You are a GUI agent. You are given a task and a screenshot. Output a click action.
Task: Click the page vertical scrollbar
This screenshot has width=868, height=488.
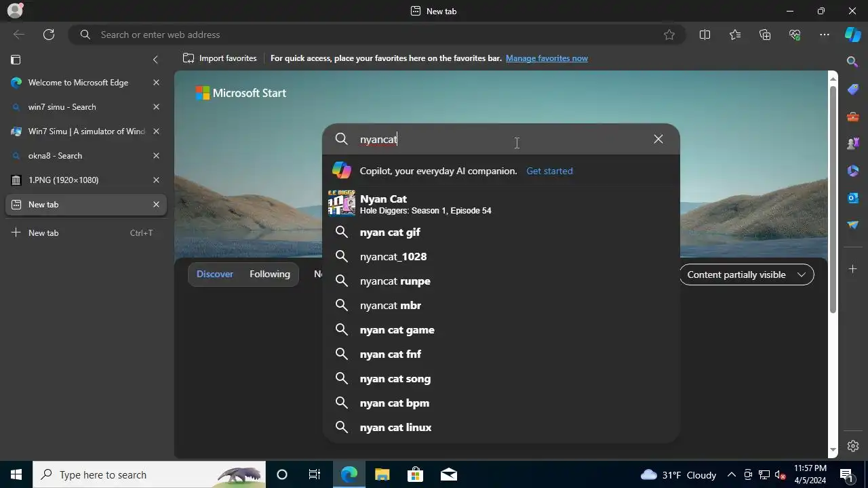tap(833, 200)
